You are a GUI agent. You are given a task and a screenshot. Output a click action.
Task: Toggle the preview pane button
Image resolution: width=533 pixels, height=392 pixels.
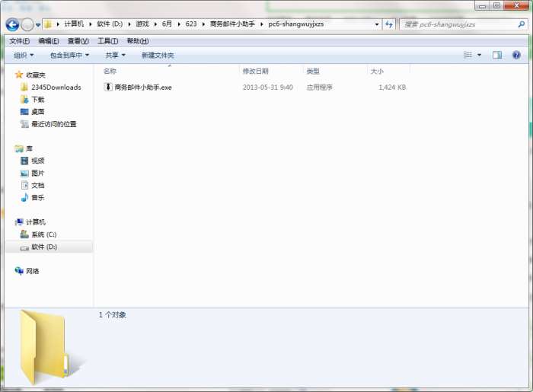[497, 55]
